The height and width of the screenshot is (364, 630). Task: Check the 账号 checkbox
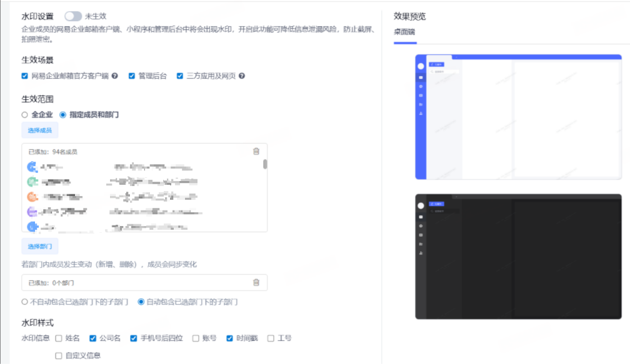196,338
